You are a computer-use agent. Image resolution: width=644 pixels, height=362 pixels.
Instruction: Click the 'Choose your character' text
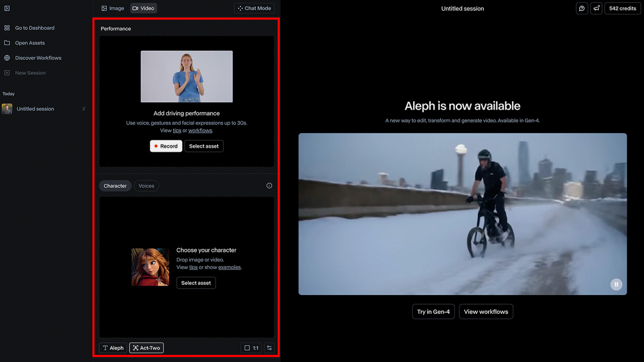(206, 250)
